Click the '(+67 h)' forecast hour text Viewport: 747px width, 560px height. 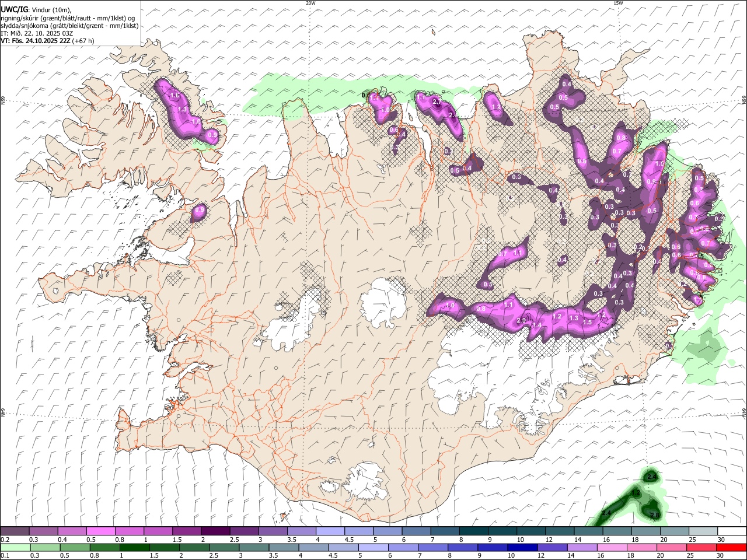83,41
